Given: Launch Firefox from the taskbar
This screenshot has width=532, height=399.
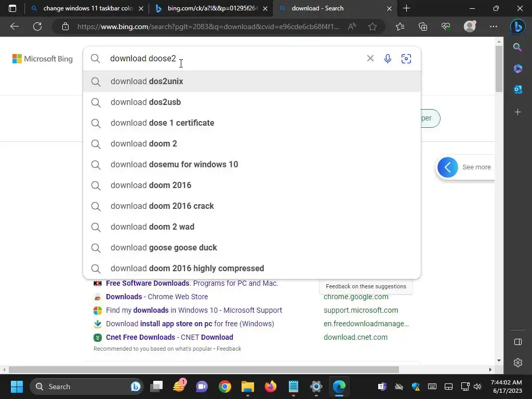Looking at the screenshot, I should [270, 387].
